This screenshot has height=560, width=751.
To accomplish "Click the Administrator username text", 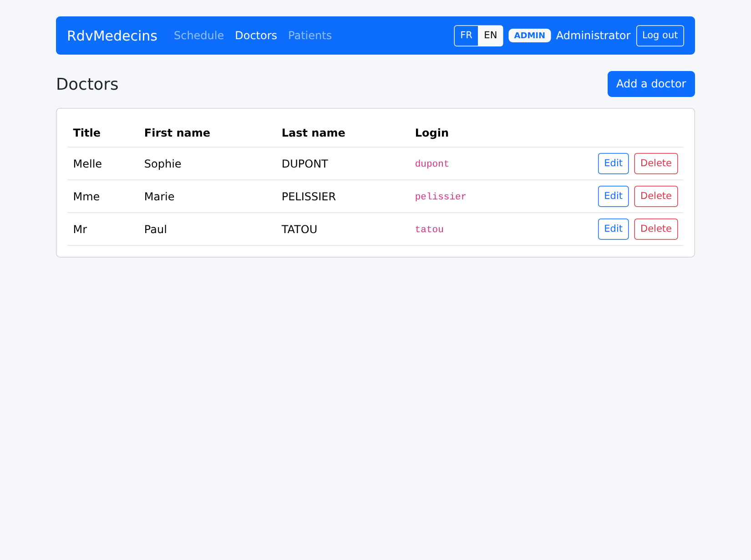I will [x=593, y=36].
